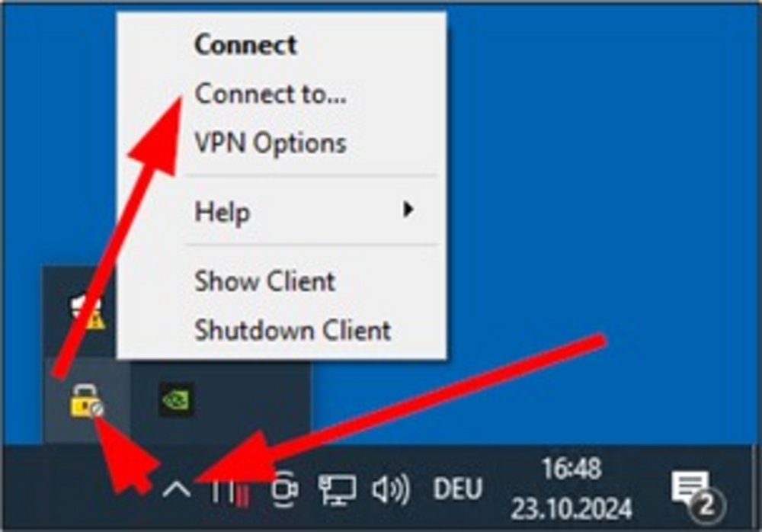Click the notification count badge showing 2
This screenshot has height=532, width=762.
pos(709,506)
